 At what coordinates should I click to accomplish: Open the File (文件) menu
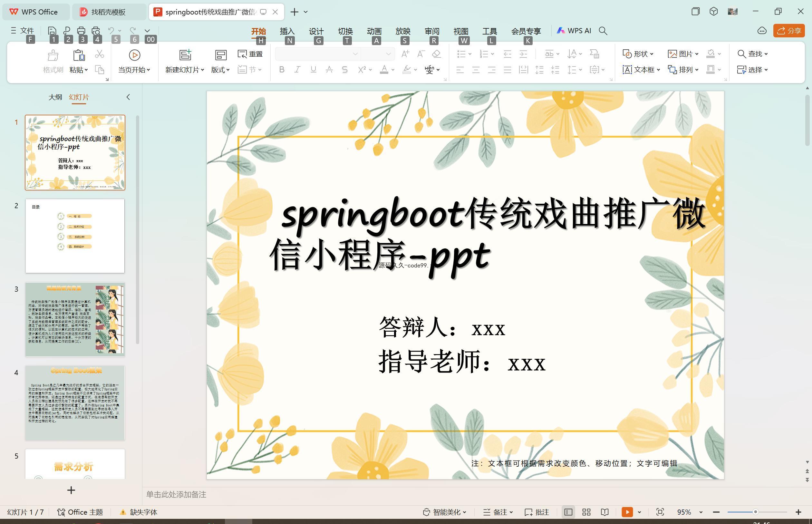tap(23, 31)
